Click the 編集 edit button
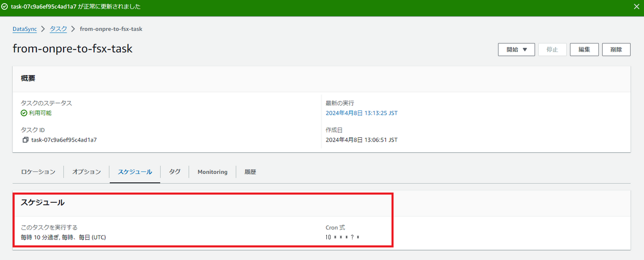644x260 pixels. [584, 49]
